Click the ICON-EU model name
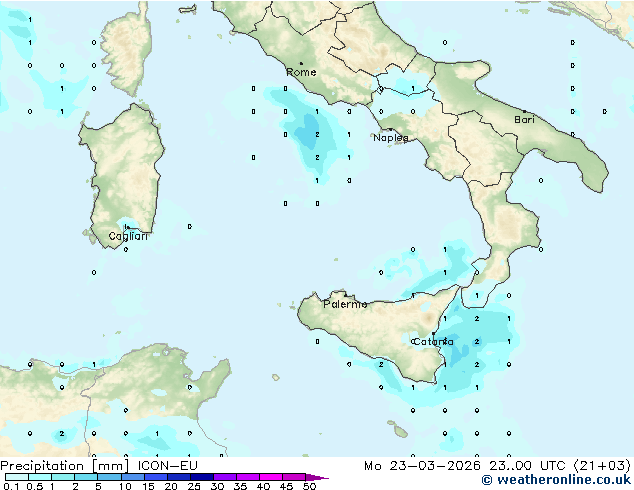Image resolution: width=634 pixels, height=490 pixels. [x=167, y=466]
